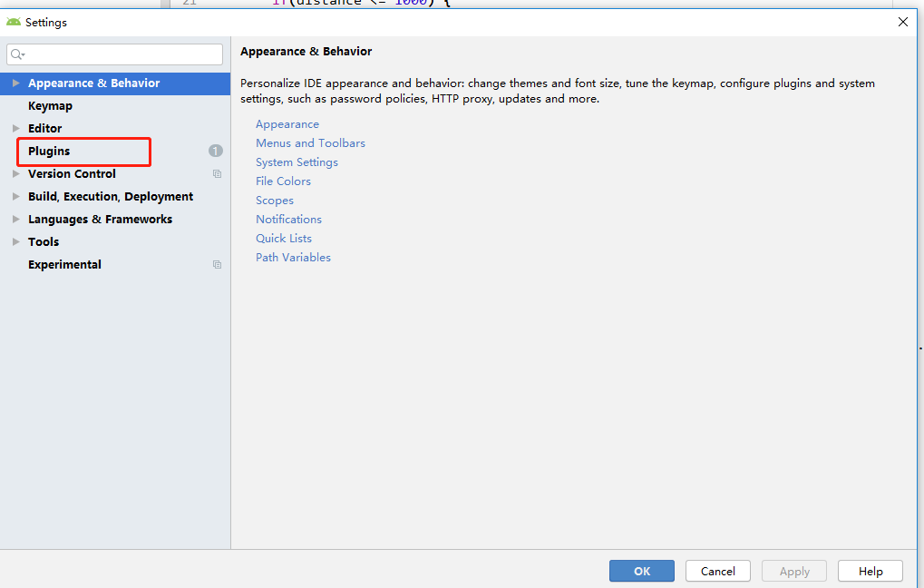Screen dimensions: 924x588
Task: Click the search magnifier icon in settings
Action: click(17, 54)
